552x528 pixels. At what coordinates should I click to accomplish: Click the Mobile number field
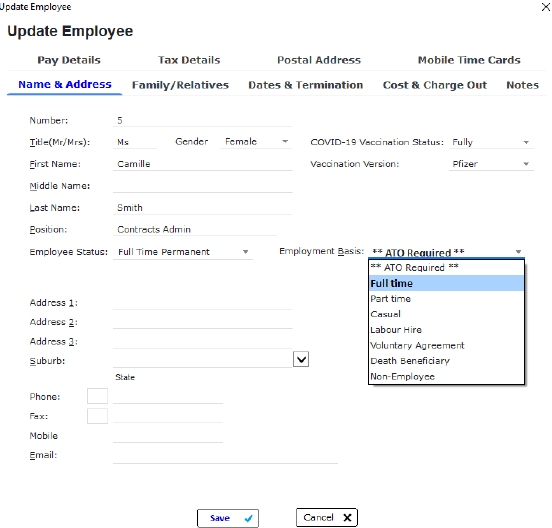[x=168, y=436]
